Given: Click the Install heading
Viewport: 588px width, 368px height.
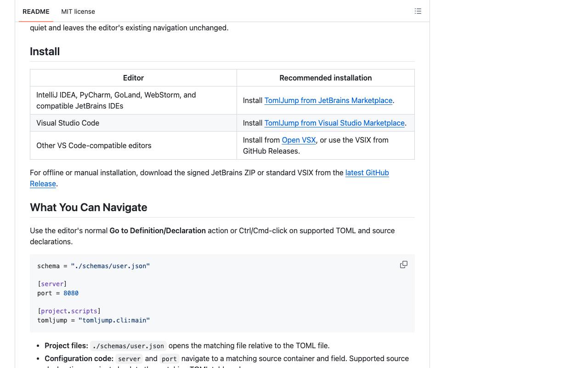Looking at the screenshot, I should (45, 52).
